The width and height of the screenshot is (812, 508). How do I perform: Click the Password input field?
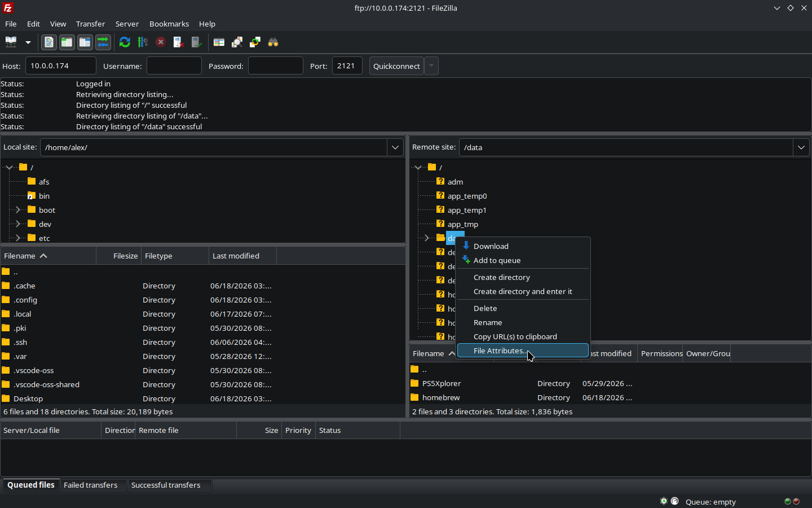coord(276,65)
